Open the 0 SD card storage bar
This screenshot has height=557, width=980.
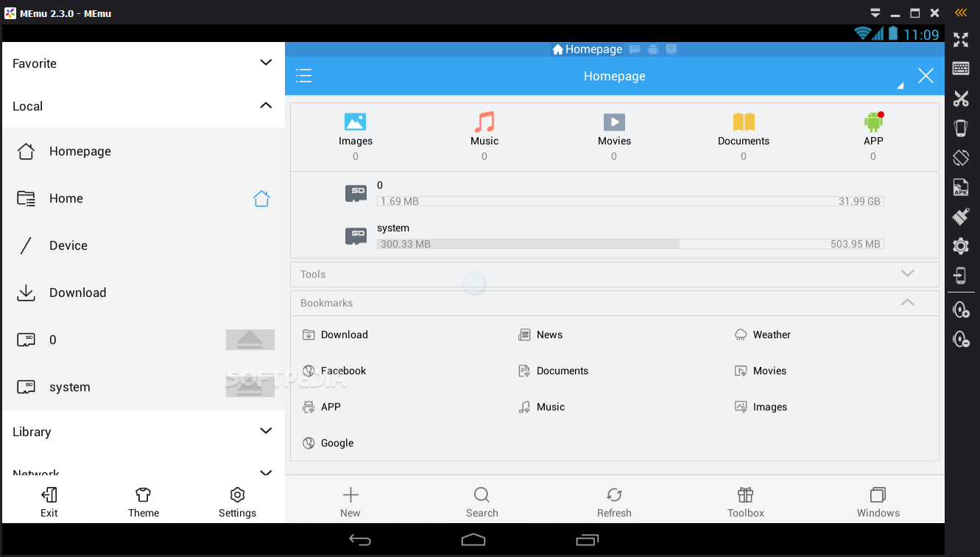(x=630, y=201)
